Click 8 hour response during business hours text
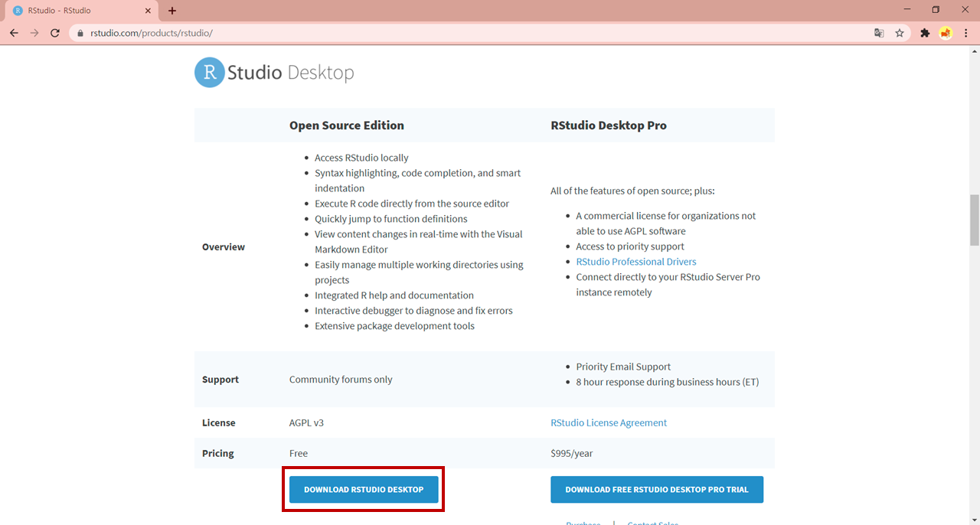 tap(668, 382)
